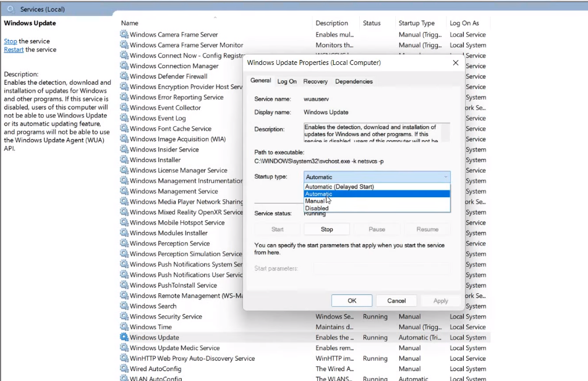Click the Windows Time service gear icon
The width and height of the screenshot is (588, 381).
coord(124,327)
